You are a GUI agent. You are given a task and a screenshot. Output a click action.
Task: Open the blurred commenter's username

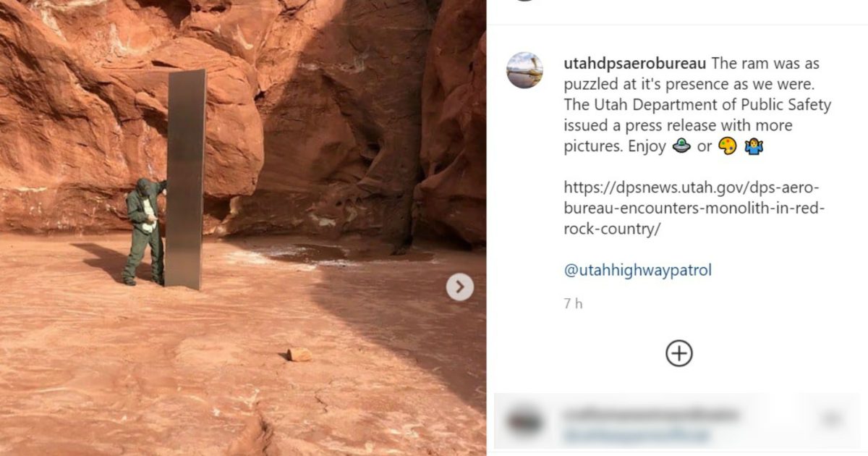pyautogui.click(x=651, y=415)
